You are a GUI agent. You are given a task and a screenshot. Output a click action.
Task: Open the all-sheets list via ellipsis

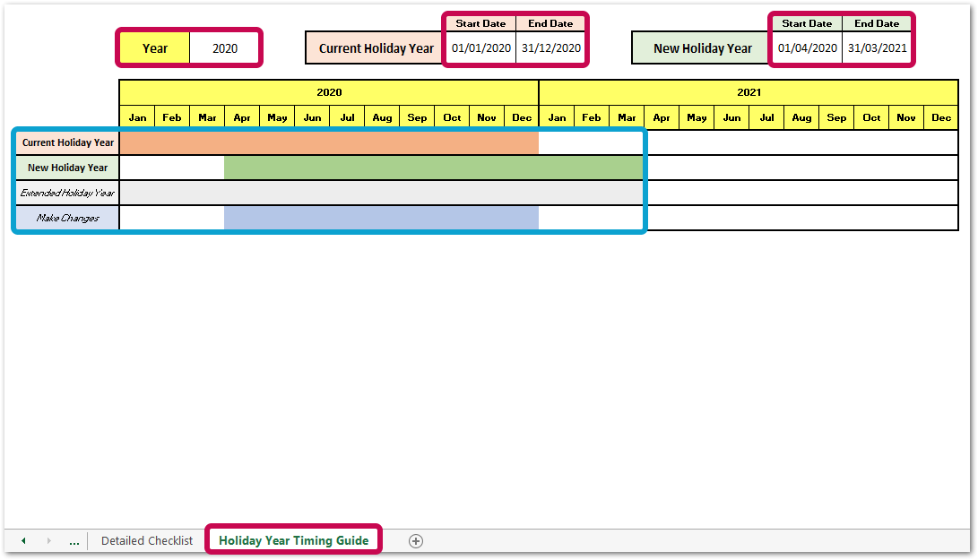(74, 540)
